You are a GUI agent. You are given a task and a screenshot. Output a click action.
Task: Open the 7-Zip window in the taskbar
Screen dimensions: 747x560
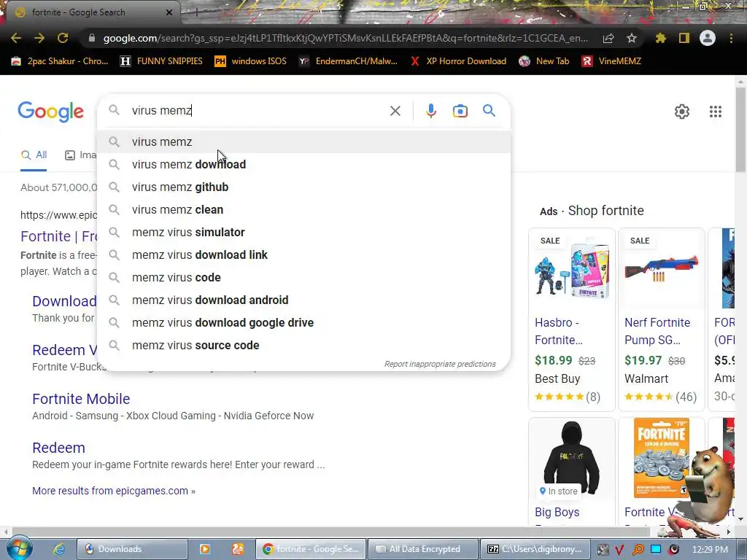coord(535,549)
